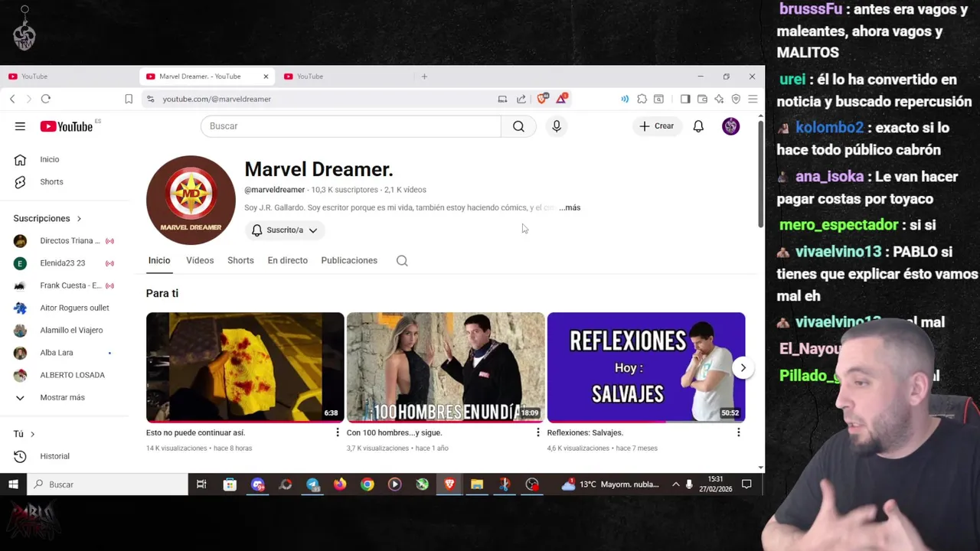Switch to the Vídeos tab
Viewport: 980px width, 551px height.
(x=200, y=261)
